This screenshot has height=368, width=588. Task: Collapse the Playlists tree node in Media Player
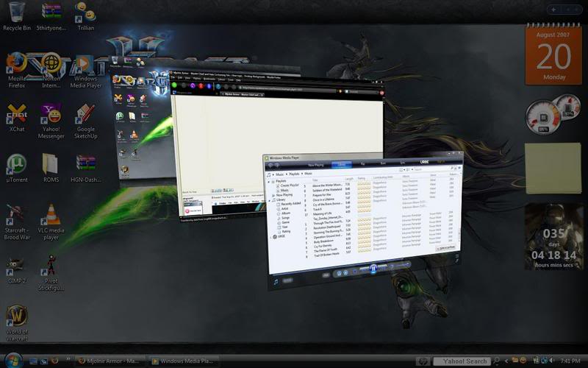click(x=268, y=181)
